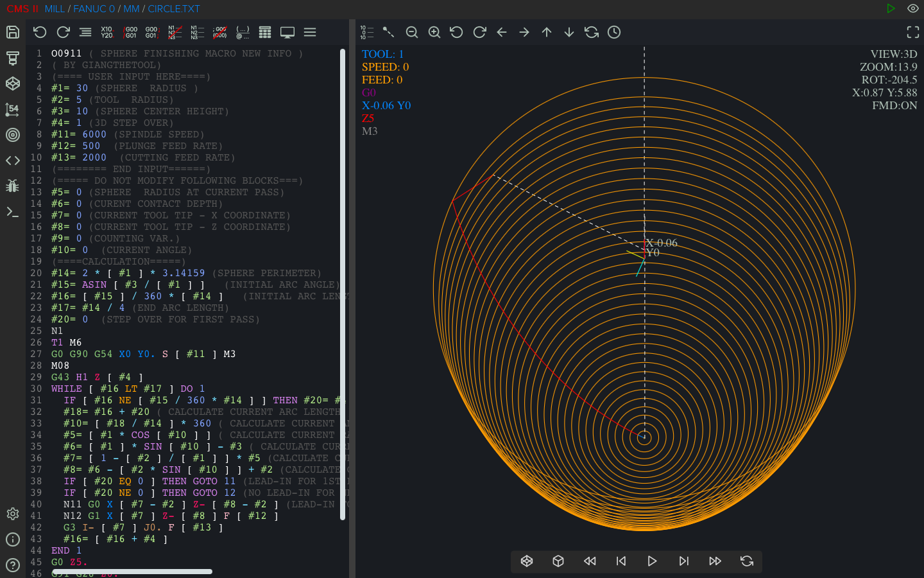Open the work offset 54 sidebar icon
Viewport: 924px width, 578px height.
(x=13, y=109)
